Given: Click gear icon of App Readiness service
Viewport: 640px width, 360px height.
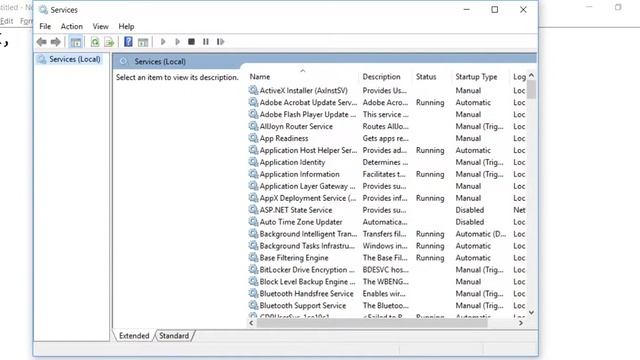Looking at the screenshot, I should (x=253, y=138).
